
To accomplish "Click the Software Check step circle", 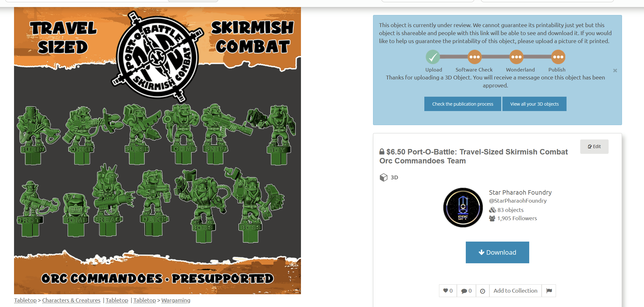I will click(x=475, y=57).
